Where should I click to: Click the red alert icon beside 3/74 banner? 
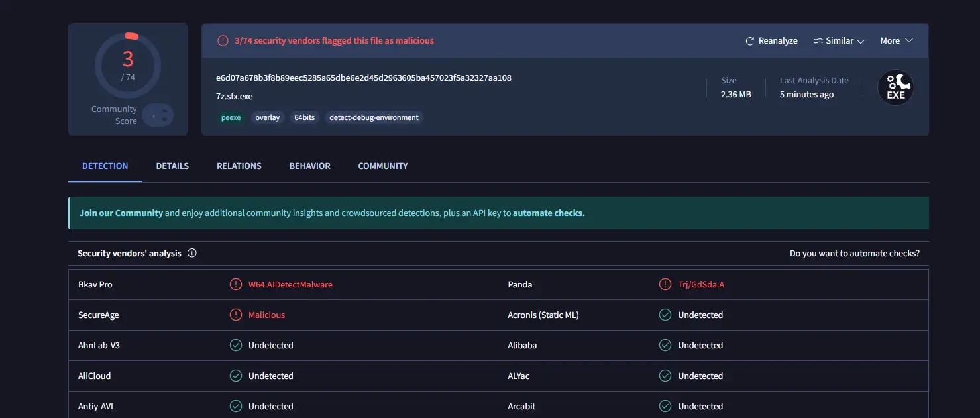pos(223,41)
